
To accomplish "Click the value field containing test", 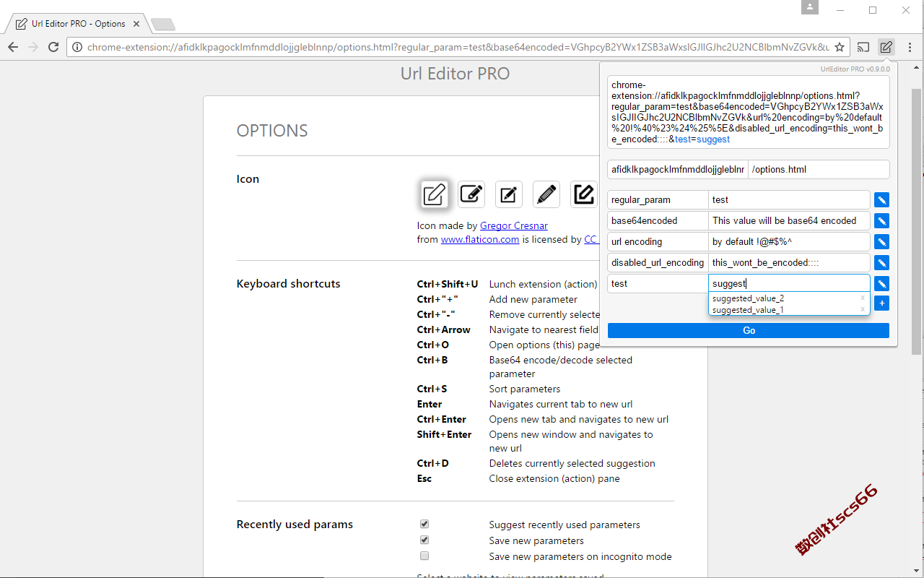I will (789, 200).
